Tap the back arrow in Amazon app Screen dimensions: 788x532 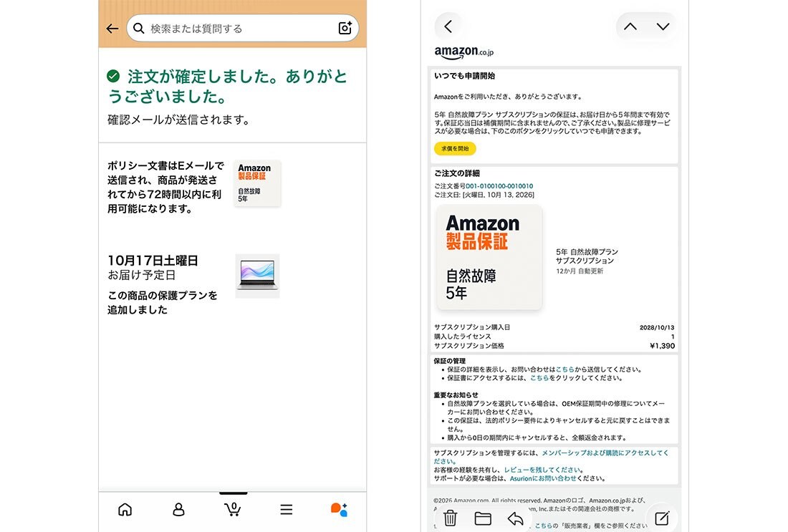click(x=112, y=29)
